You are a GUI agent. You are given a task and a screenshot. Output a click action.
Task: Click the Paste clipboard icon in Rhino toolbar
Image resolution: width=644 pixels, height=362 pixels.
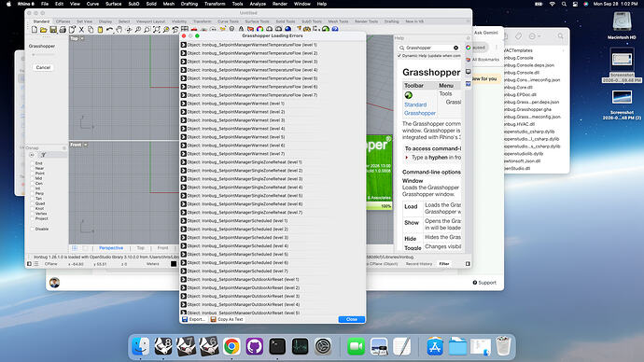click(x=100, y=30)
